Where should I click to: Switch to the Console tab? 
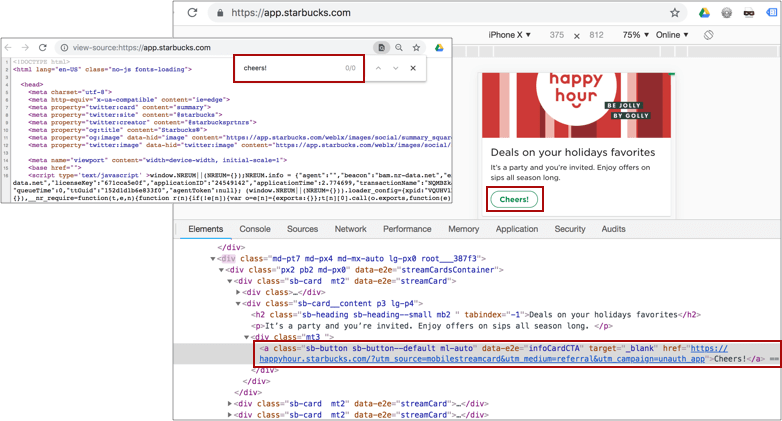(x=255, y=229)
